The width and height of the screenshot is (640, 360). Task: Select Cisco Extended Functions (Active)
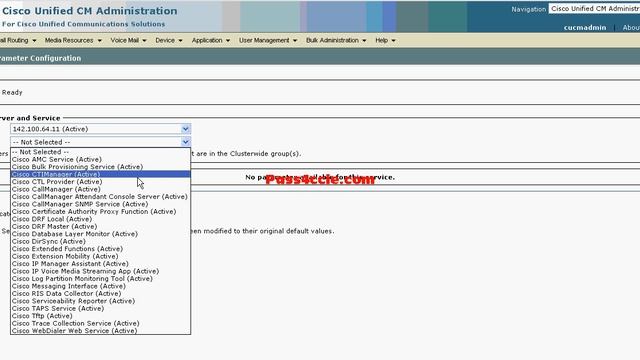(100, 249)
